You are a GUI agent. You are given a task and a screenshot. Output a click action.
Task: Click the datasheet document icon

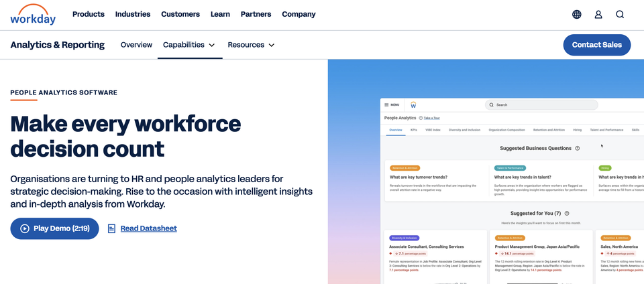point(111,228)
